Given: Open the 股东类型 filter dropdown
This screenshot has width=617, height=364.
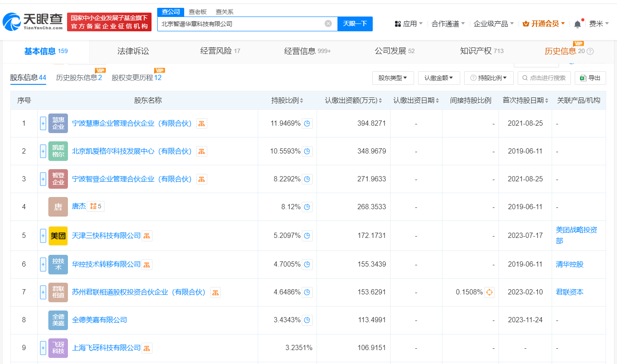Looking at the screenshot, I should point(393,78).
